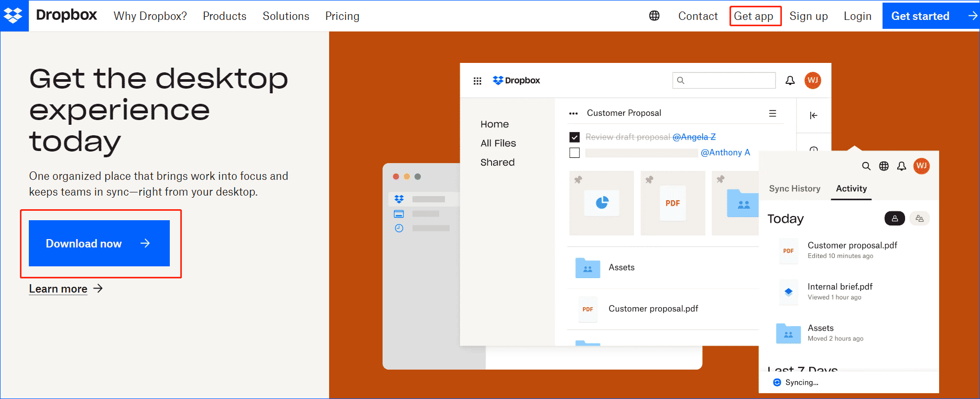Click the Get app link
Viewport: 980px width, 399px height.
[754, 16]
